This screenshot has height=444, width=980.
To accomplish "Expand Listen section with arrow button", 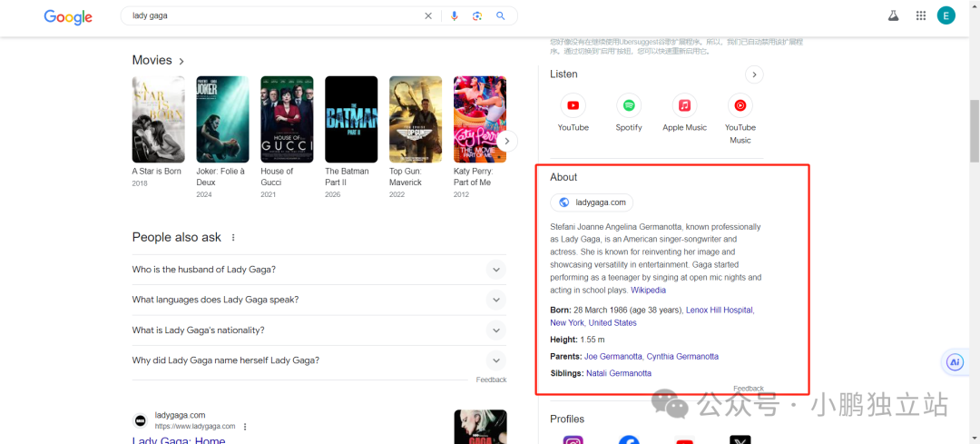I will click(x=754, y=74).
